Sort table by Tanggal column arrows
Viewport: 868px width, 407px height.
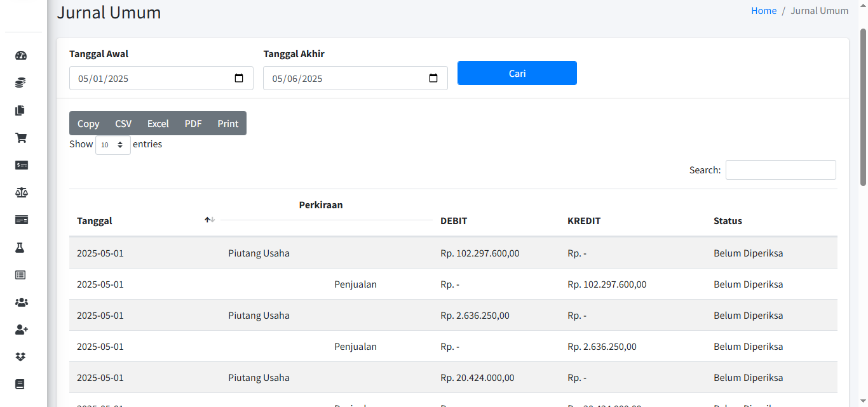coord(210,220)
